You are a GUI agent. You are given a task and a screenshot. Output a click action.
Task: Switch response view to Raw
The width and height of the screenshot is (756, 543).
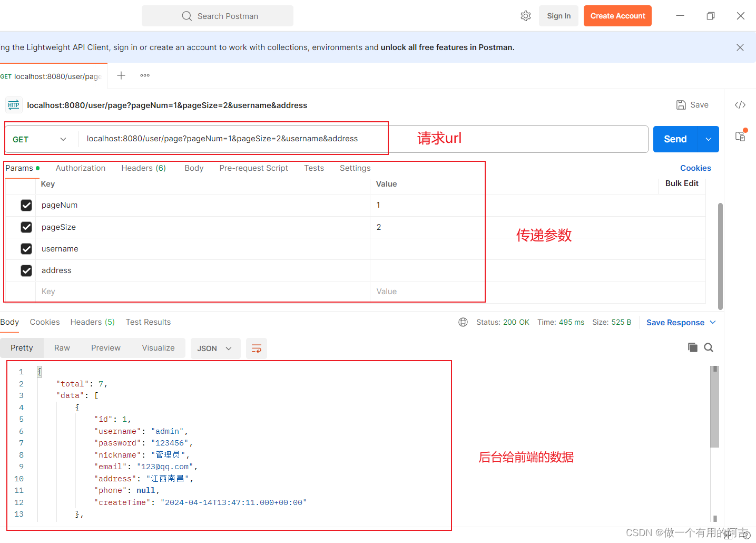pos(62,348)
